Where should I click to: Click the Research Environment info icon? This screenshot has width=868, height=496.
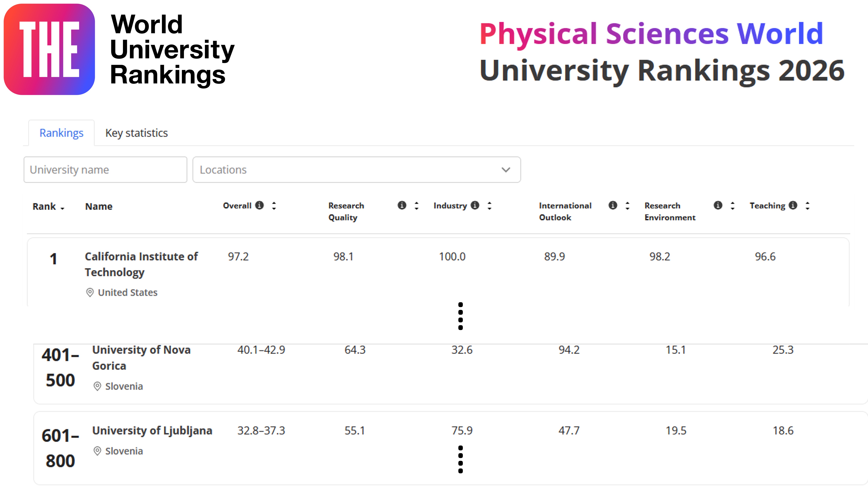point(718,205)
